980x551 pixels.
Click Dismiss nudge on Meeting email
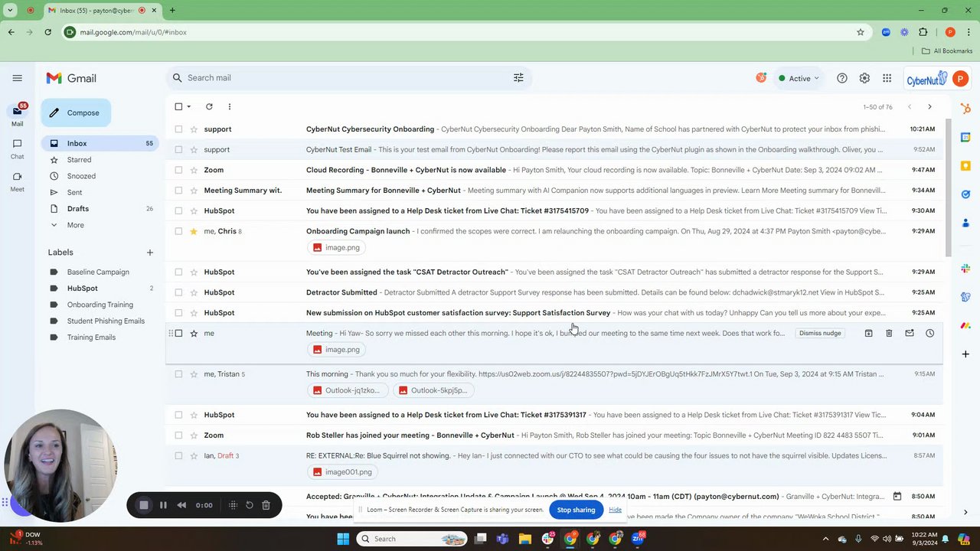(x=820, y=334)
